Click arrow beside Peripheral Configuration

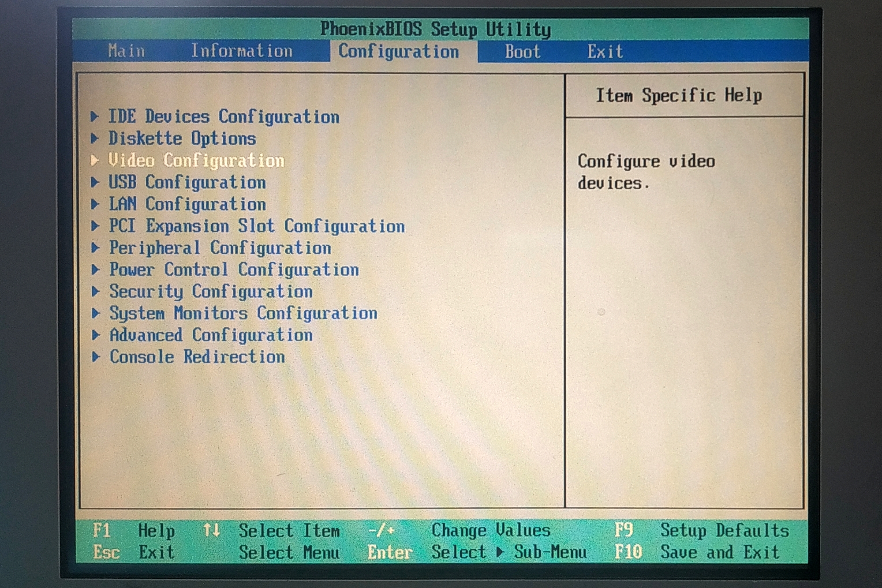coord(95,247)
